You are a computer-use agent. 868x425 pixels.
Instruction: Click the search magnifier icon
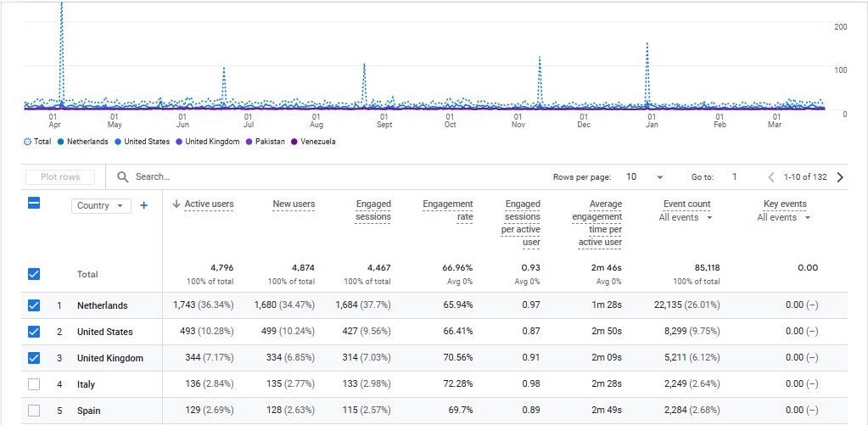[123, 176]
